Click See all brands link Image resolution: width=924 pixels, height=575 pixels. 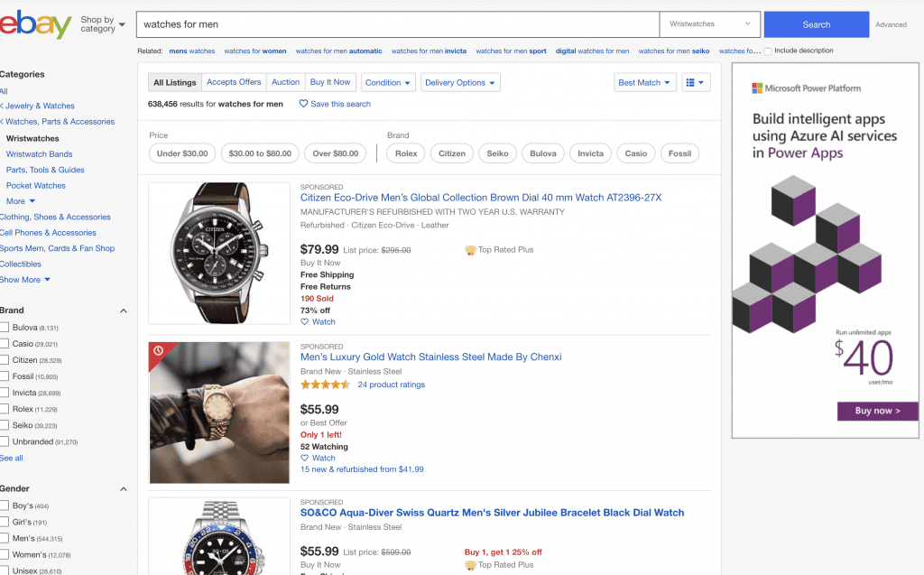coord(12,459)
